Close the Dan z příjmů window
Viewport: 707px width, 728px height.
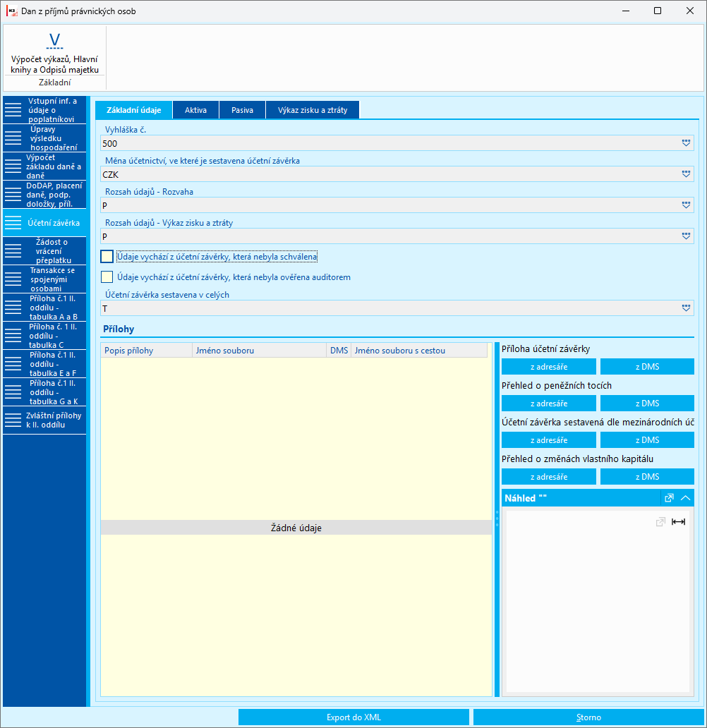(690, 11)
